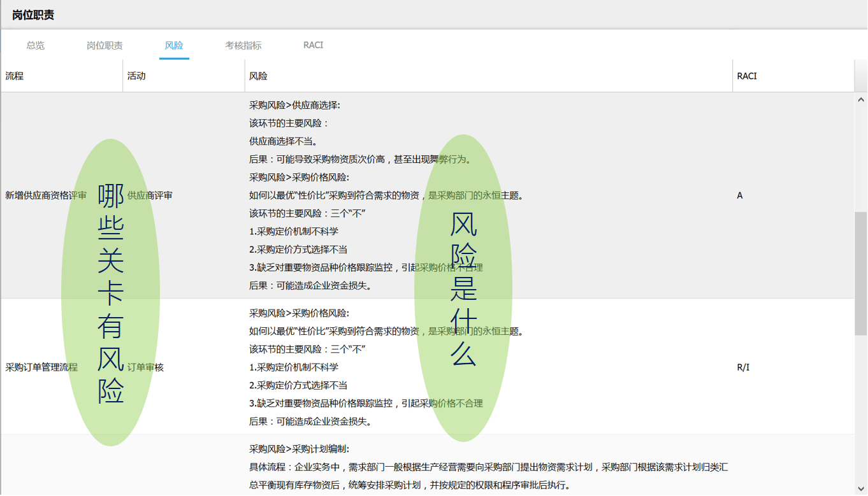Screen dimensions: 868x496
Task: Click the 风险 column header in table
Action: (x=258, y=76)
